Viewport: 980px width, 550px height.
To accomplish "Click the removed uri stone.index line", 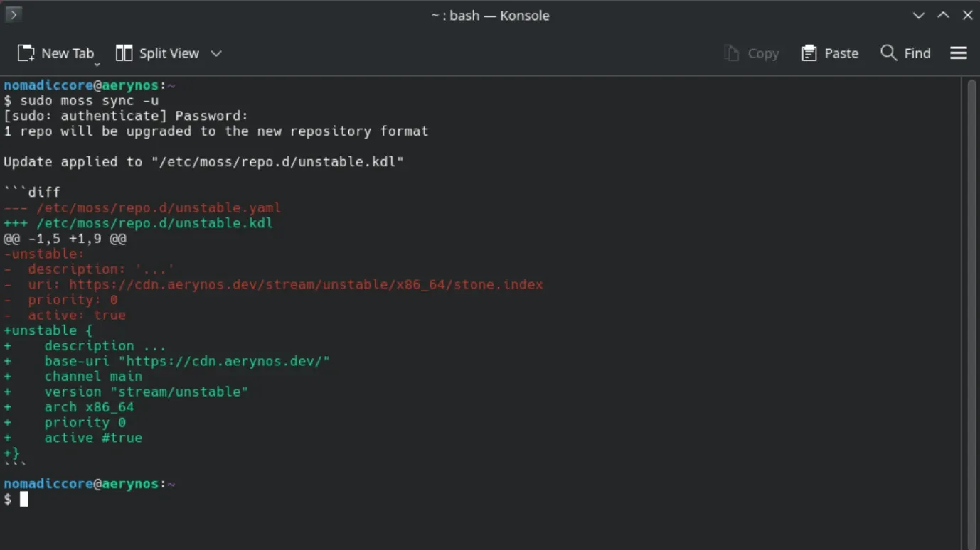I will [x=274, y=284].
